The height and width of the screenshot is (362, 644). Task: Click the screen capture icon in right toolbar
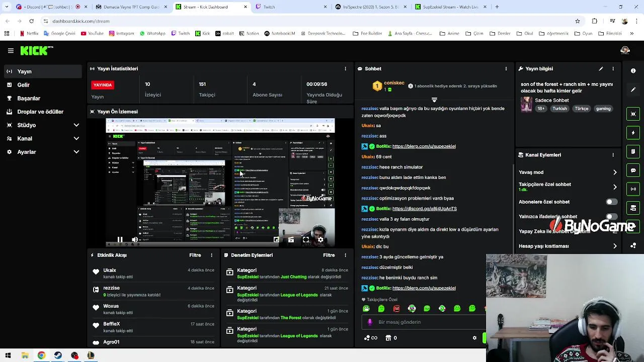point(633,114)
